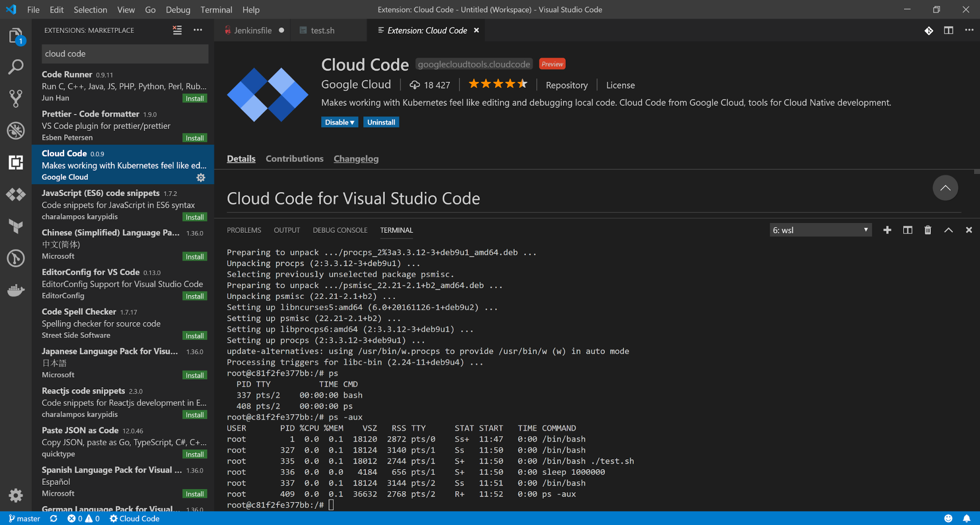Click master branch in status bar

click(x=25, y=518)
